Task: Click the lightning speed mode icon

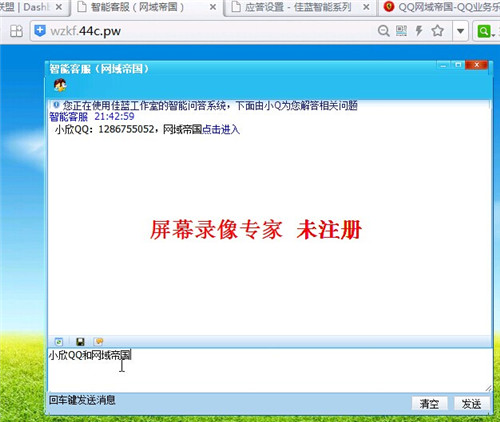Action: pyautogui.click(x=419, y=31)
